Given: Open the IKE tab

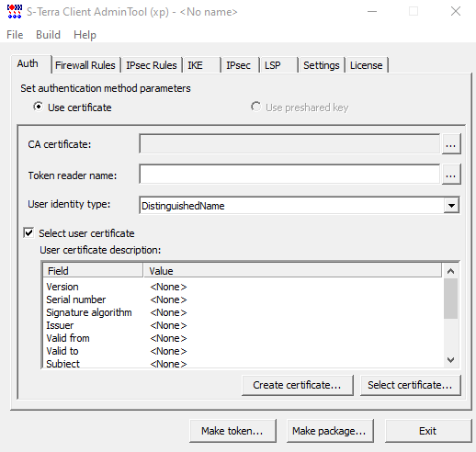Looking at the screenshot, I should [x=201, y=65].
